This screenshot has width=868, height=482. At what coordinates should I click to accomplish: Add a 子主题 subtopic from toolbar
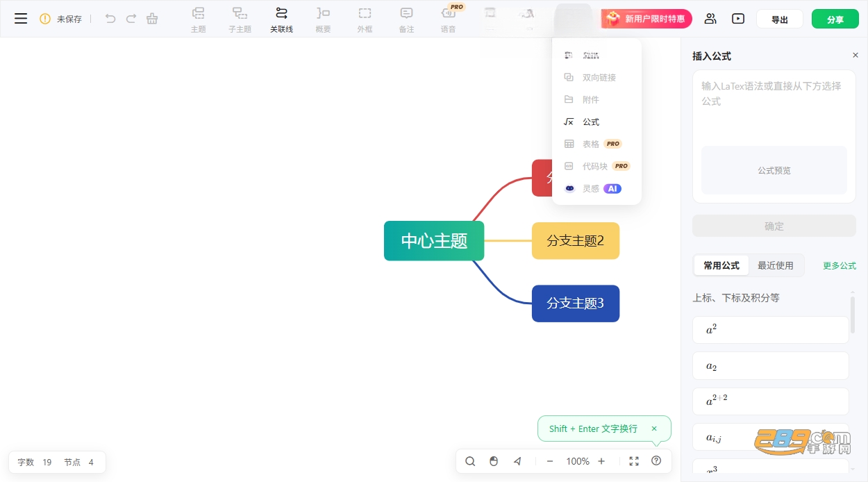click(240, 19)
